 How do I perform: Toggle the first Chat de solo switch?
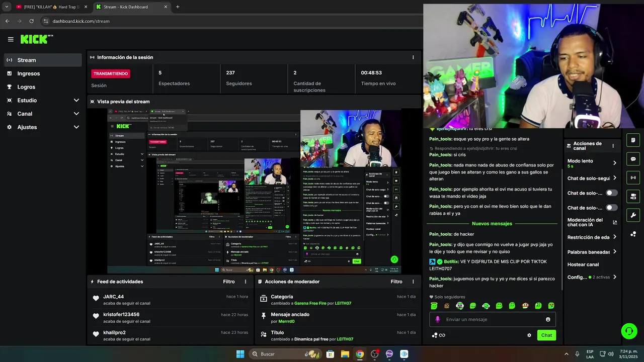(611, 193)
